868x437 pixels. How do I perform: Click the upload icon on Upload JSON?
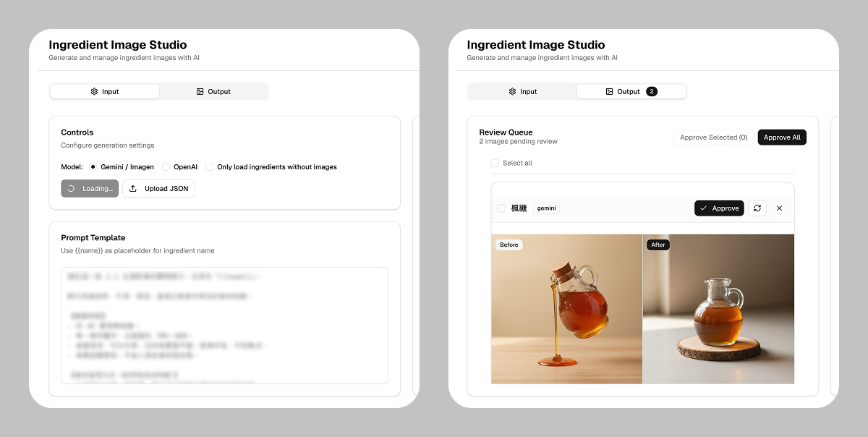133,189
